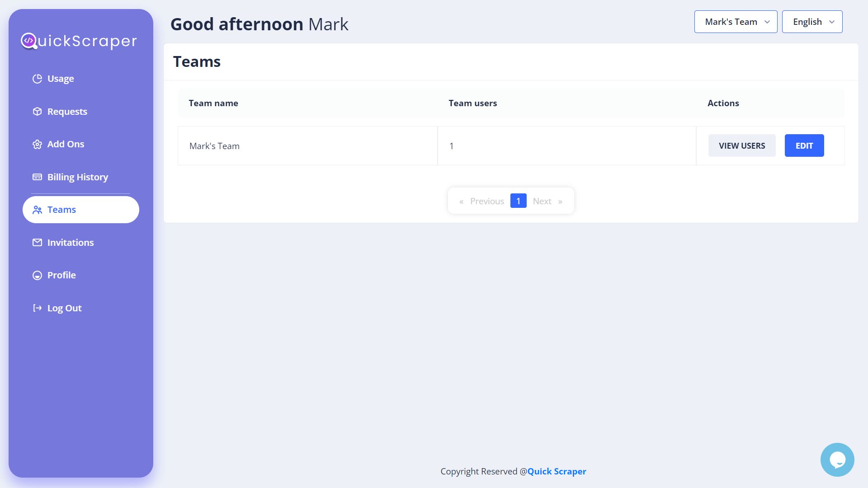868x488 pixels.
Task: Click the Log Out icon in sidebar
Action: coord(38,308)
